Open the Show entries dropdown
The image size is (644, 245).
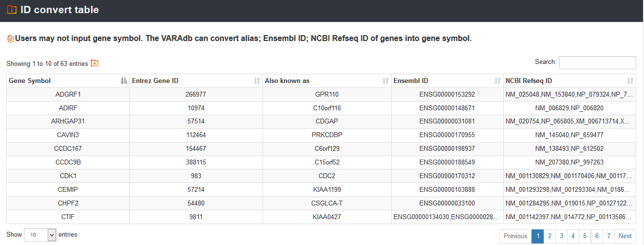point(40,235)
